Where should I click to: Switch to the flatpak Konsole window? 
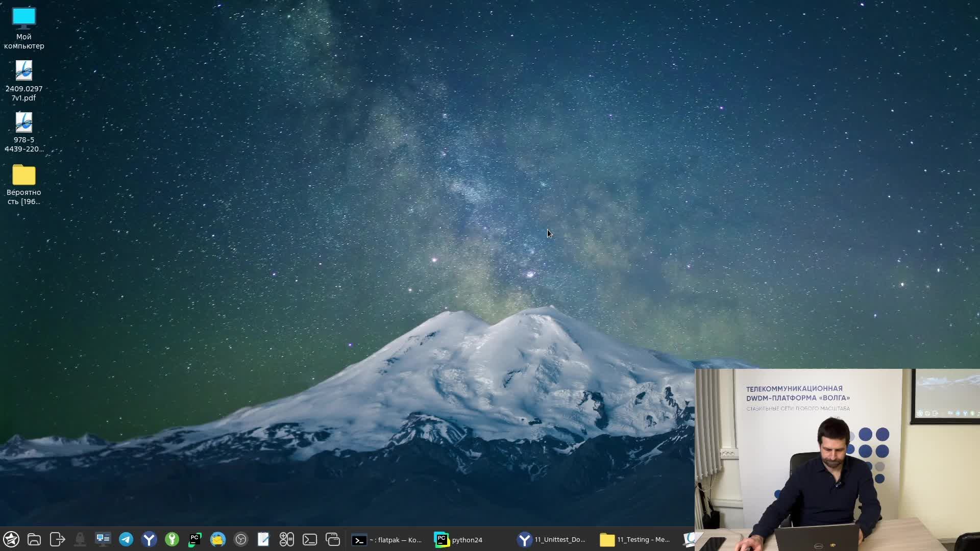[x=387, y=540]
